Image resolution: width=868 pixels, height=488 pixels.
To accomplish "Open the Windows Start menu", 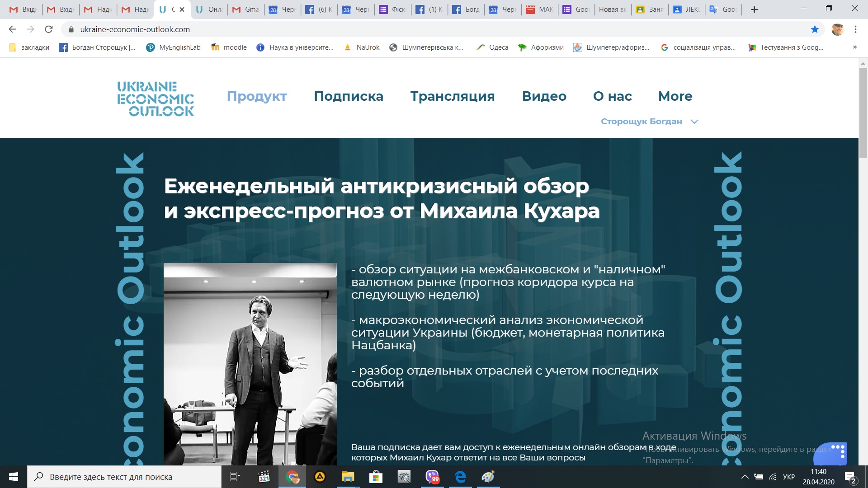I will [x=14, y=477].
